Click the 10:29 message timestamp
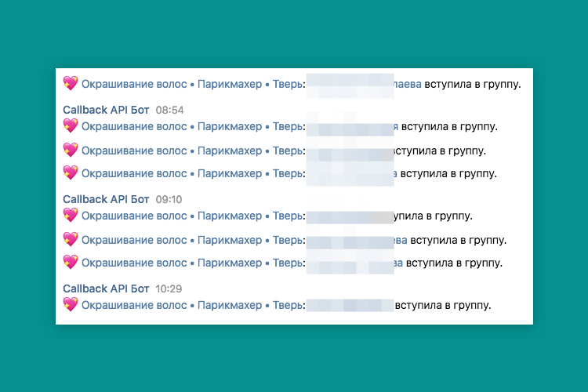 [169, 289]
